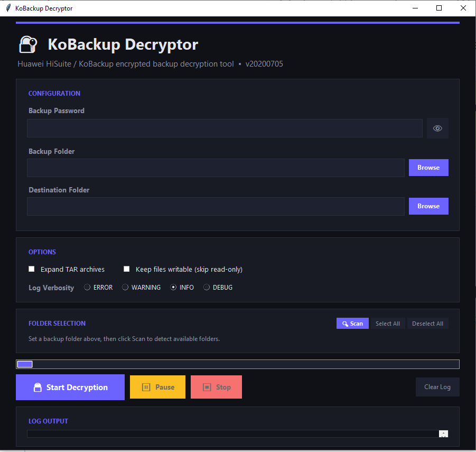Click the feather icon in the title bar
Viewport: 476px width, 452px height.
(x=8, y=8)
